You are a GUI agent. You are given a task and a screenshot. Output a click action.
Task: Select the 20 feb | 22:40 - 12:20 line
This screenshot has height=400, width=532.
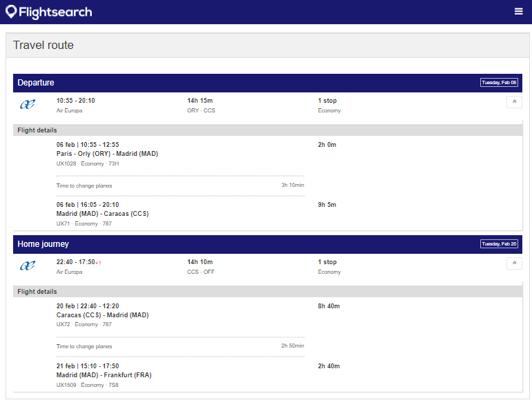(88, 306)
